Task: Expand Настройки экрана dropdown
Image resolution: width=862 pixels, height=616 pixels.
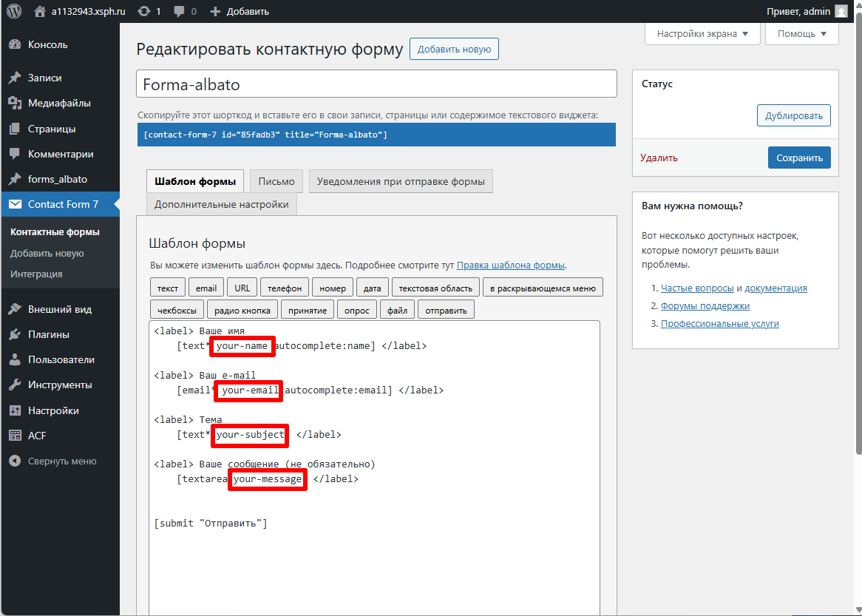Action: 702,33
